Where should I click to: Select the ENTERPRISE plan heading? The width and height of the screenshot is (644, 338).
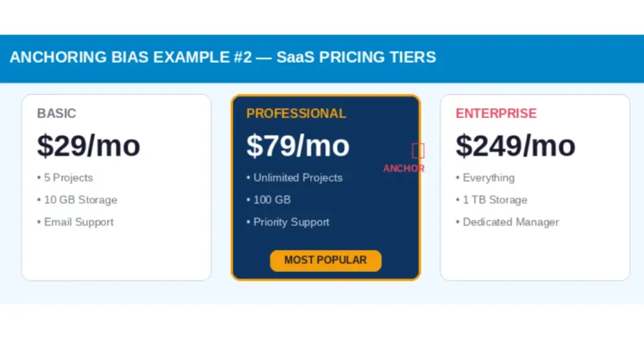coord(496,114)
